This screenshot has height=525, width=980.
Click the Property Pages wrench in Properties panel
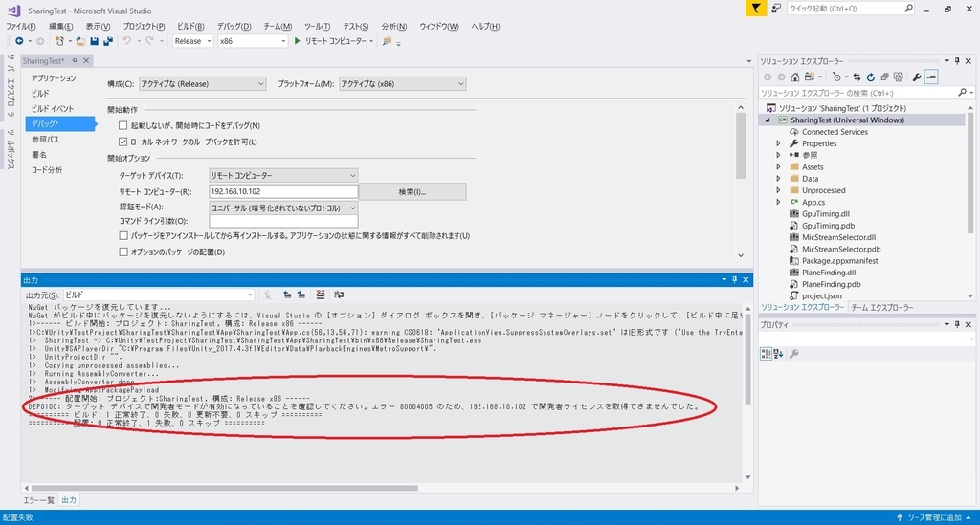(793, 354)
